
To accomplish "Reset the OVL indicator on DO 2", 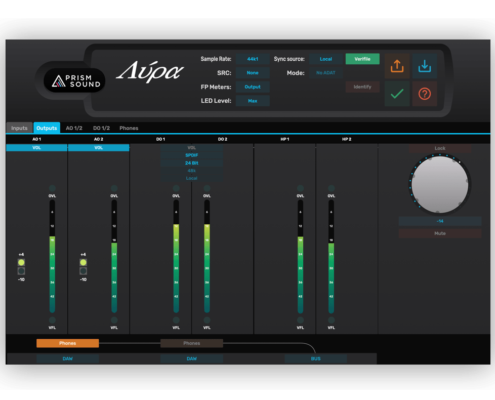I will tap(207, 188).
